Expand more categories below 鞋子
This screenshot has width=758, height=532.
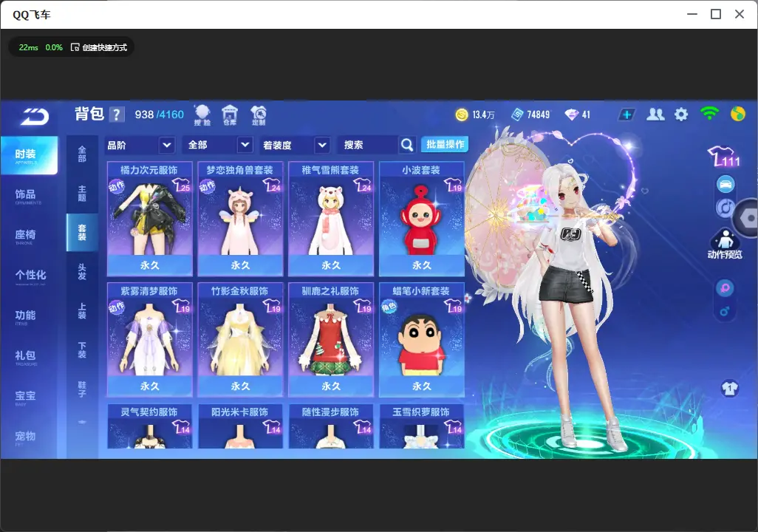pyautogui.click(x=82, y=422)
